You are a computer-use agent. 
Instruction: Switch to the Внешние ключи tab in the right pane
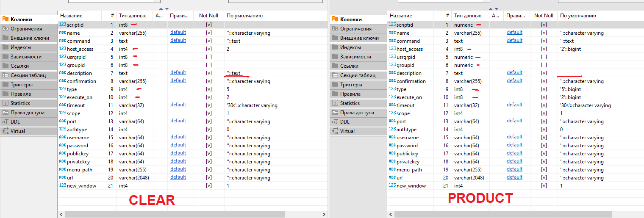click(358, 38)
